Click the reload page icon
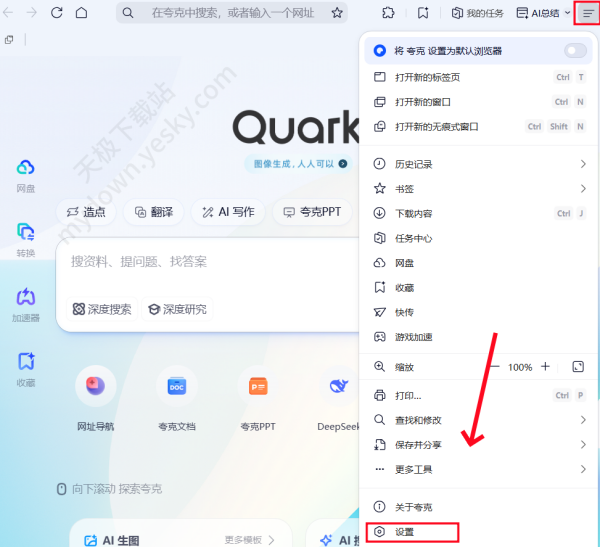 pos(57,13)
